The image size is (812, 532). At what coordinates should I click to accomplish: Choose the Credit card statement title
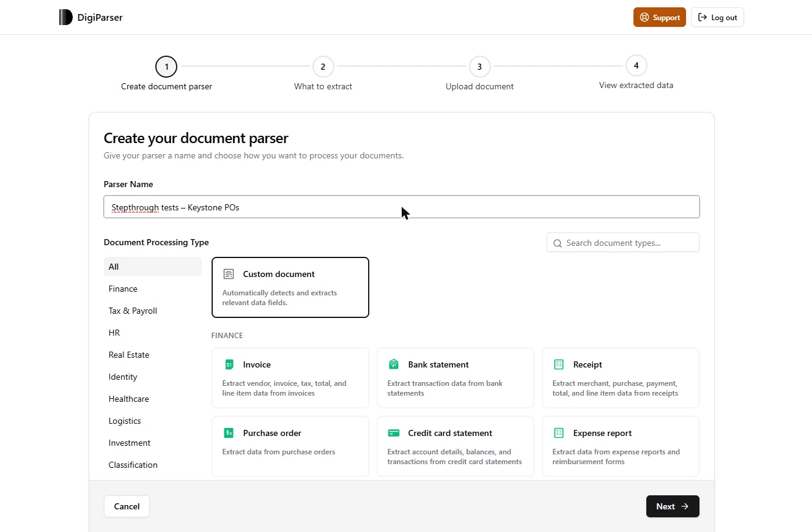click(x=450, y=433)
